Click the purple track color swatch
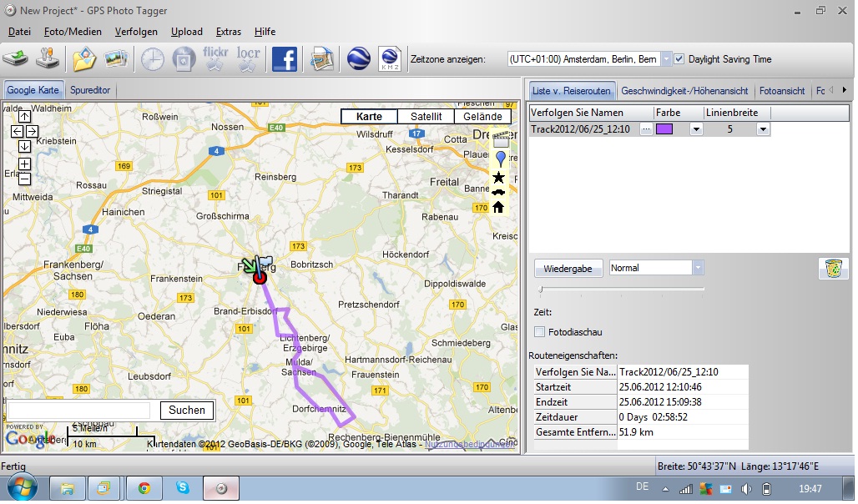 [x=665, y=129]
